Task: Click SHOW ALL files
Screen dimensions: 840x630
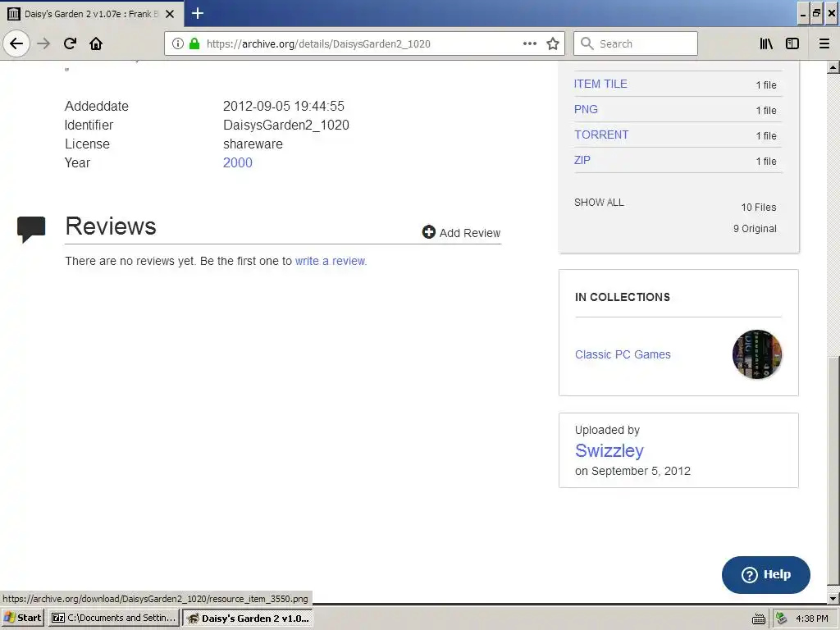Action: 599,203
